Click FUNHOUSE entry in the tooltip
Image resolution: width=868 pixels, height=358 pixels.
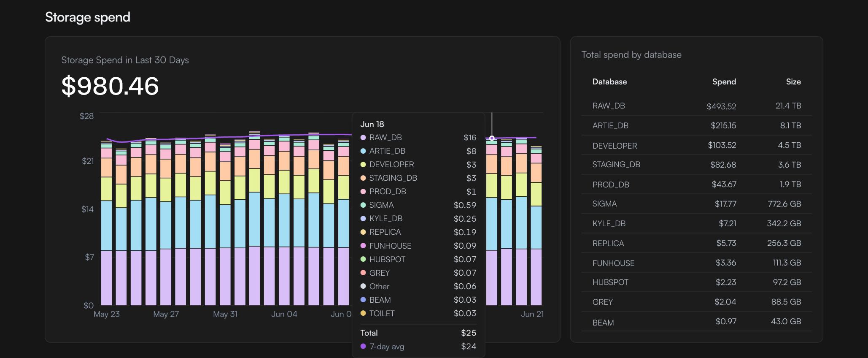(x=418, y=246)
